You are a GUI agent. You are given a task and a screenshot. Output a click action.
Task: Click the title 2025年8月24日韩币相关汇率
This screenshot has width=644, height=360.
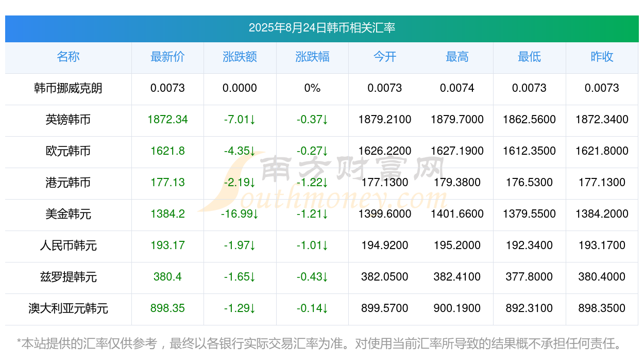[322, 28]
